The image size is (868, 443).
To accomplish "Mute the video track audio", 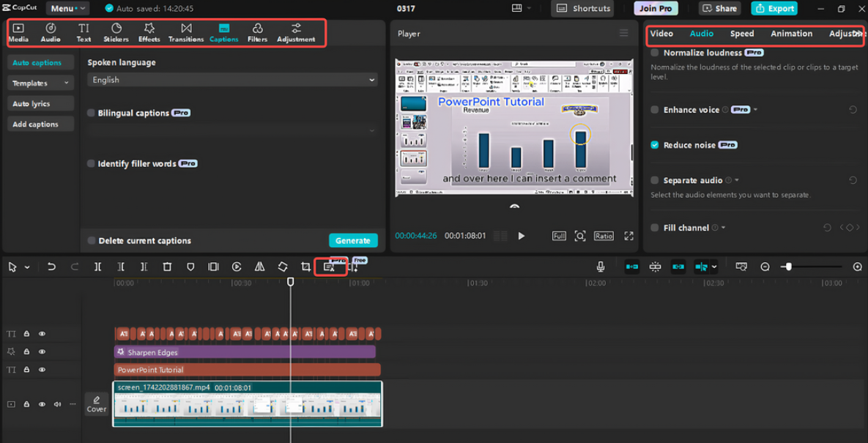I will click(x=57, y=404).
